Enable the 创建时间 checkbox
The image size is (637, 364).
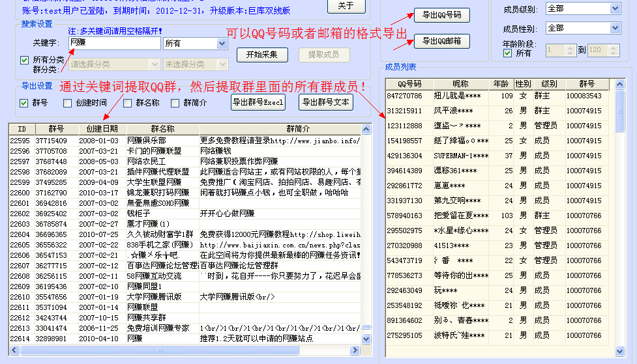coord(67,103)
